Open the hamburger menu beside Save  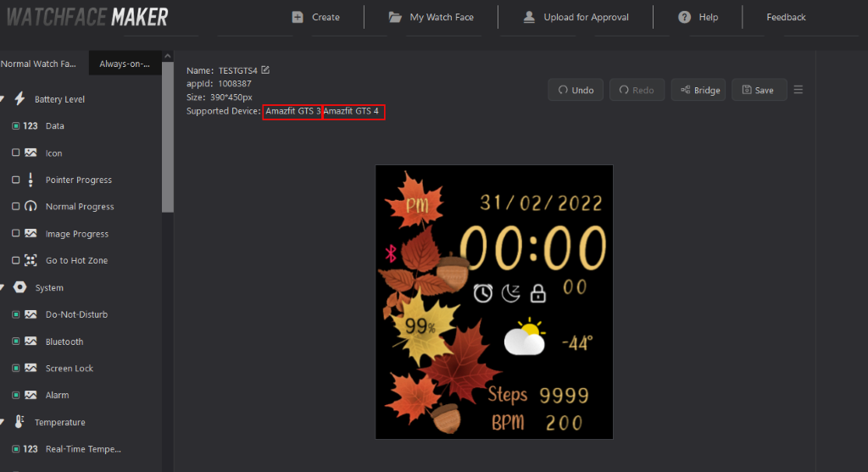(798, 90)
